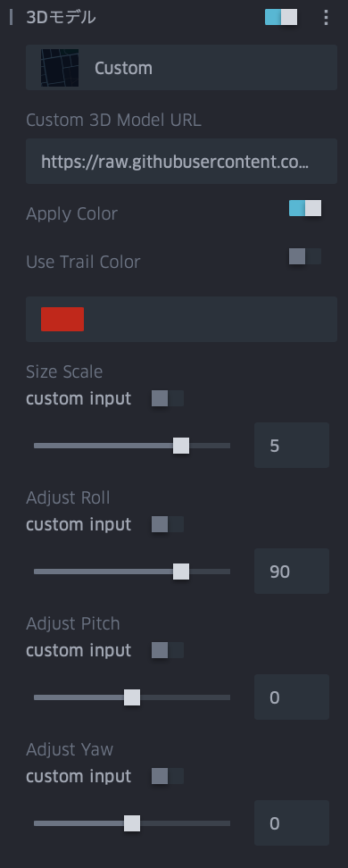Click the Adjust Pitch slider handle
Screen dimensions: 348x868
[132, 697]
